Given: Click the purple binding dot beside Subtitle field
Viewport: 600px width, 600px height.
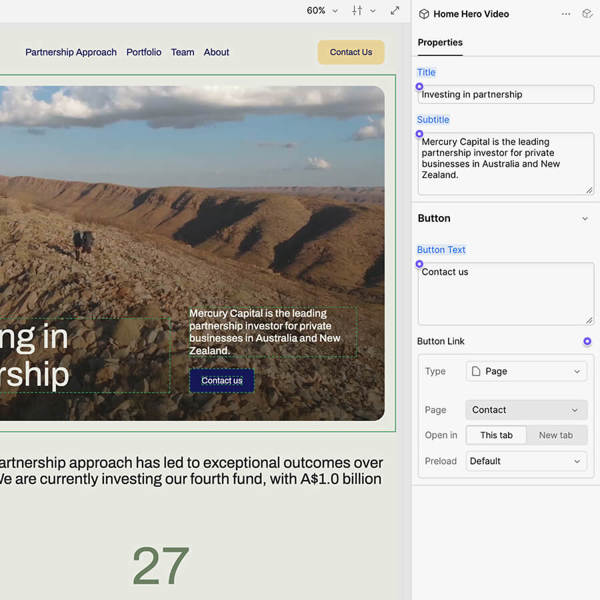Looking at the screenshot, I should 419,134.
